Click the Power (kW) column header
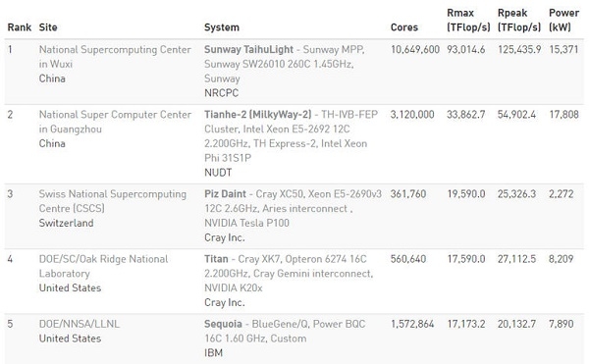The image size is (589, 364). 563,20
